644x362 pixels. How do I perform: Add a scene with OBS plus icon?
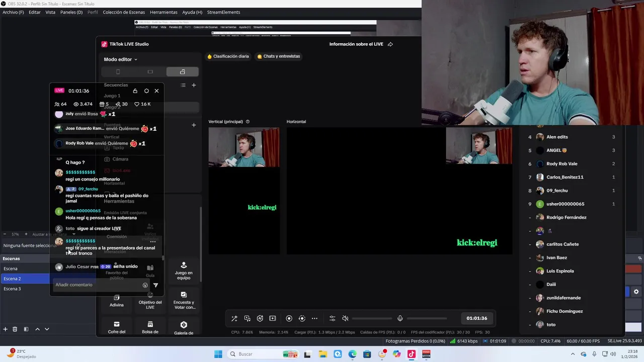tap(5, 329)
